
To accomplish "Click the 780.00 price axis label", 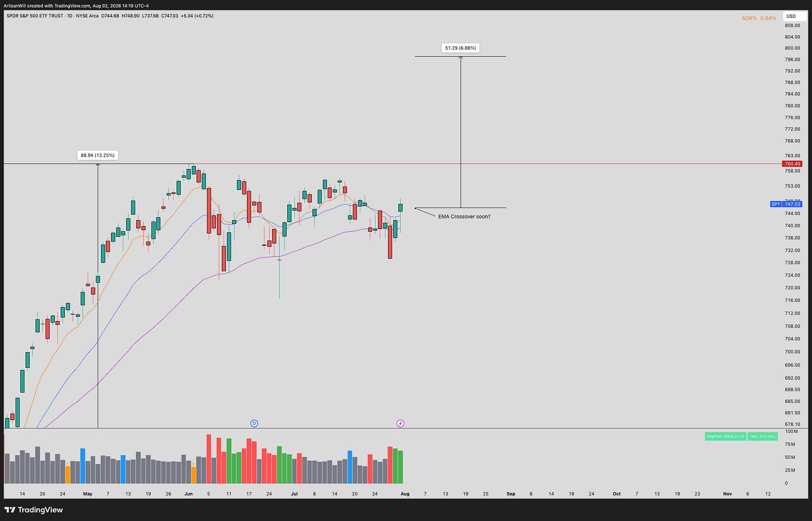I will [792, 106].
